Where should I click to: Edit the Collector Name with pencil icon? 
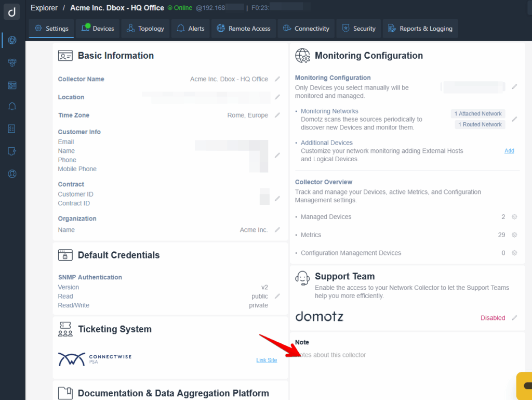point(277,79)
